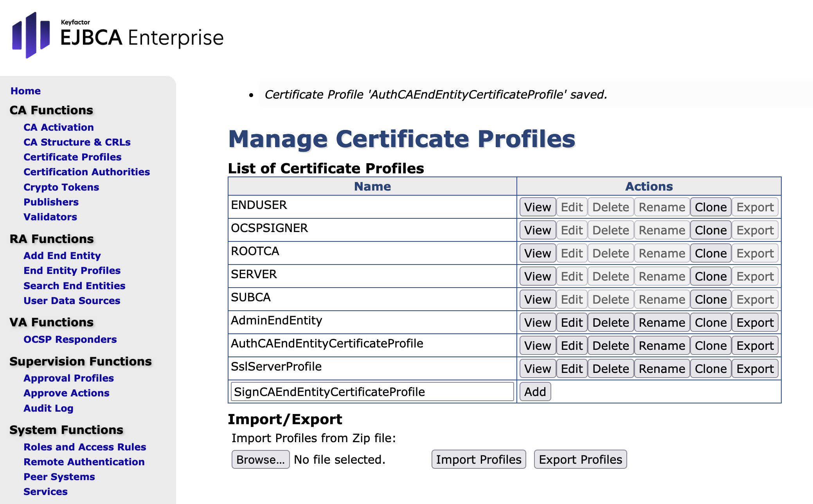
Task: Open Certification Authorities from sidebar
Action: point(86,172)
